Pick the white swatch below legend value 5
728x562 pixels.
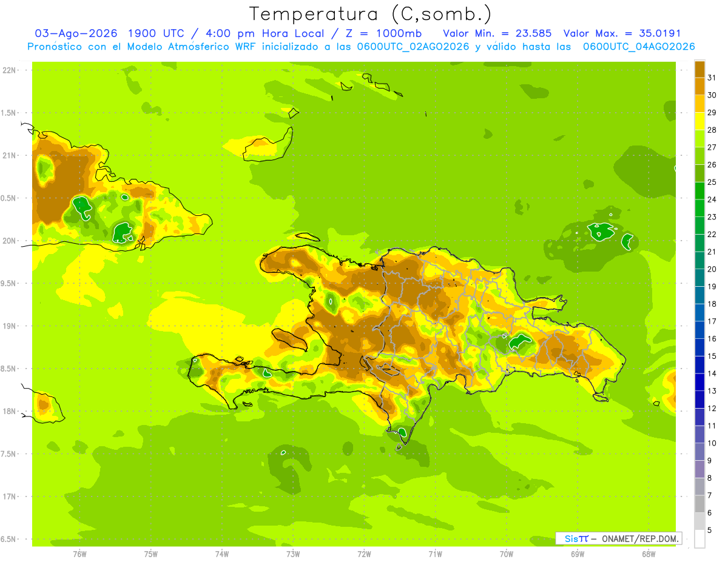pos(699,539)
